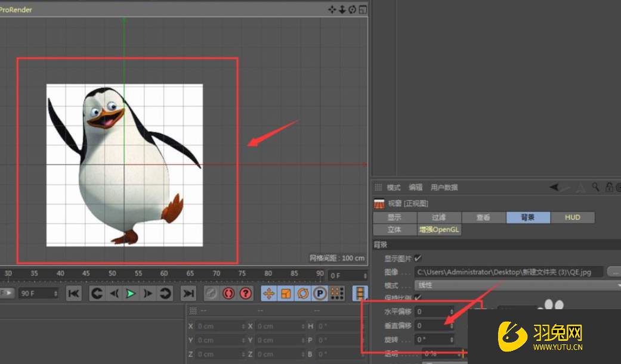Toggle scale keyframe recording
This screenshot has width=621, height=364.
(286, 293)
